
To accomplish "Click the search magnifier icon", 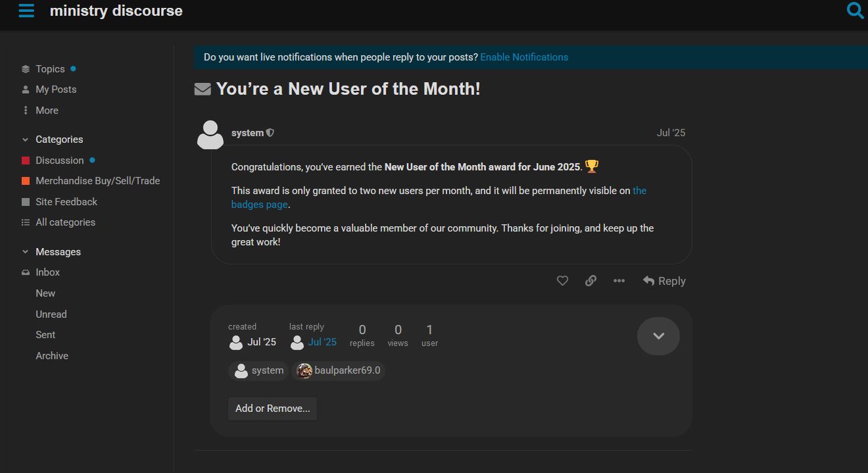I will coord(855,11).
